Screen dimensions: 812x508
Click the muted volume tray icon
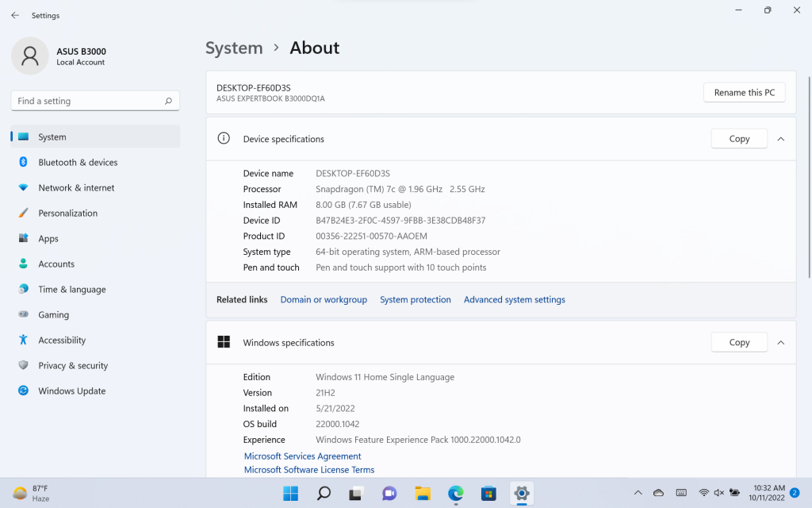coord(718,493)
